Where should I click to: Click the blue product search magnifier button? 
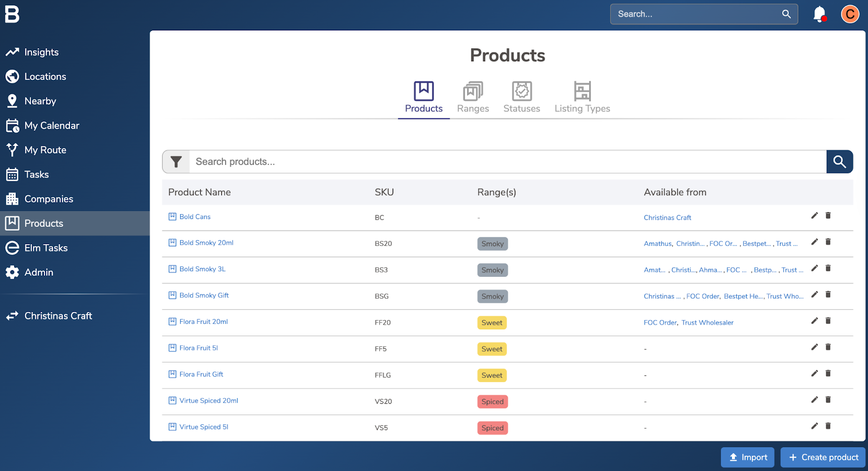(x=839, y=162)
